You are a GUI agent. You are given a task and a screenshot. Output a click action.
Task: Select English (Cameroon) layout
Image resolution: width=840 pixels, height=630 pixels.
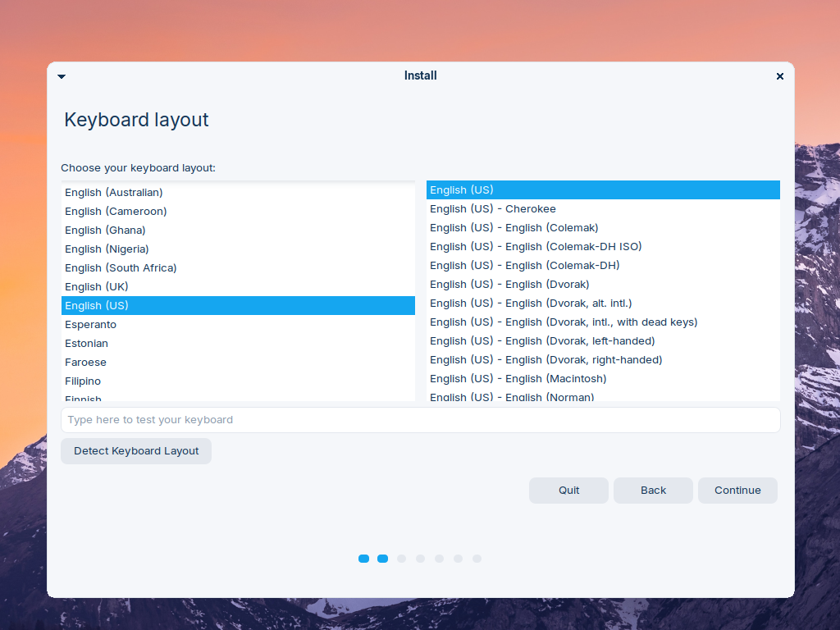[238, 211]
